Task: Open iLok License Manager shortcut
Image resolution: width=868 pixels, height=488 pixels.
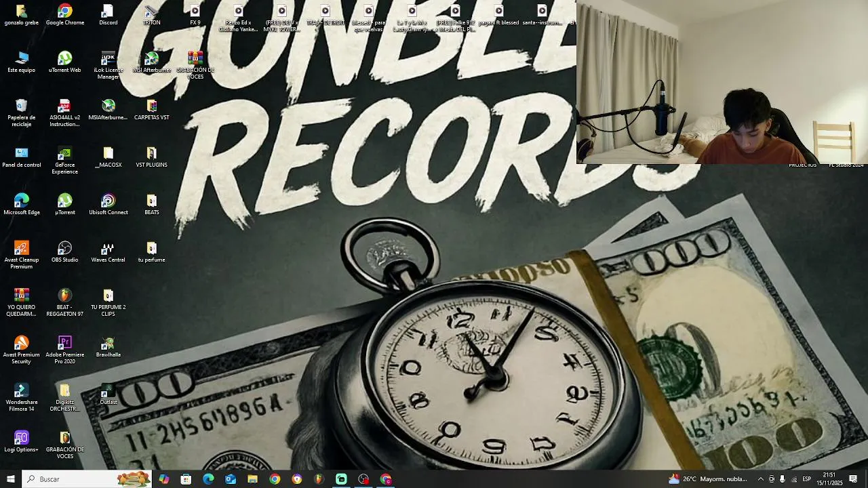Action: (x=108, y=66)
